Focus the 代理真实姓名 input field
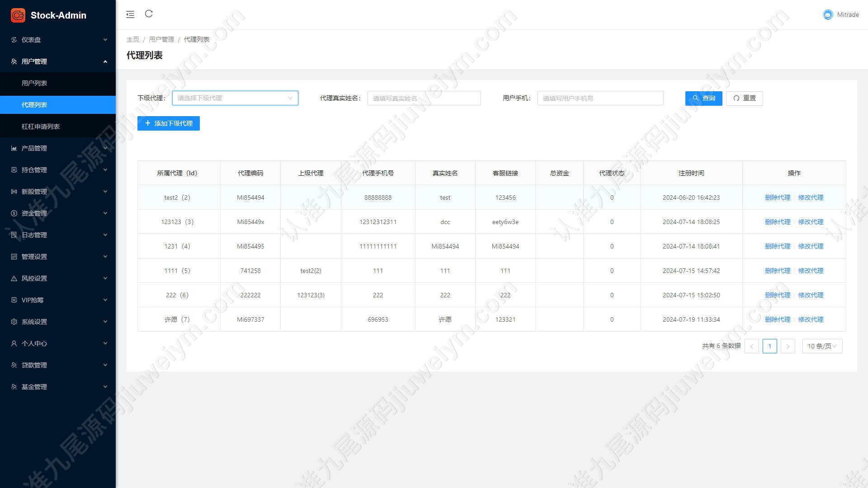 pos(424,98)
